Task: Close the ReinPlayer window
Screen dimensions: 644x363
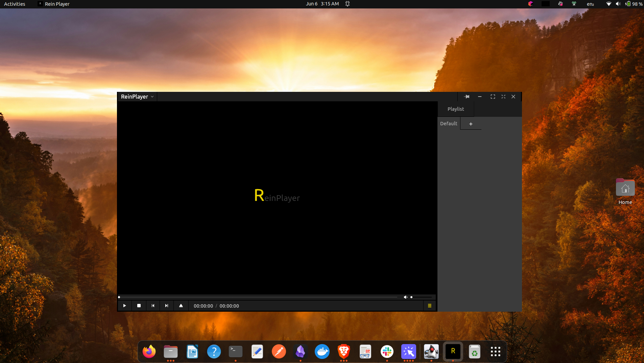Action: click(x=513, y=97)
